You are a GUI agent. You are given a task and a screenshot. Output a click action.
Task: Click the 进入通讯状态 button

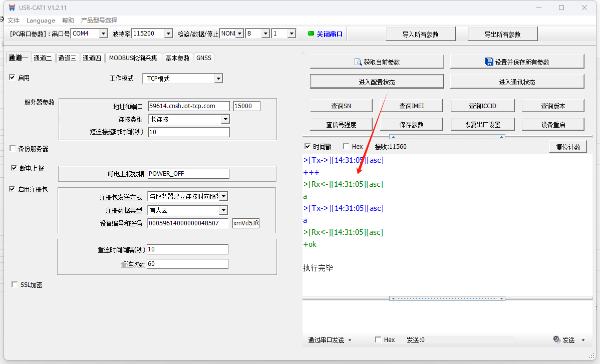click(517, 82)
